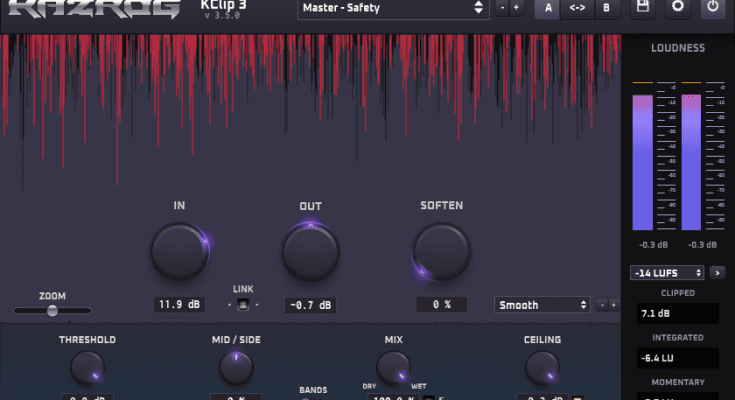
Task: Copy A to B with arrows button
Action: coord(577,8)
